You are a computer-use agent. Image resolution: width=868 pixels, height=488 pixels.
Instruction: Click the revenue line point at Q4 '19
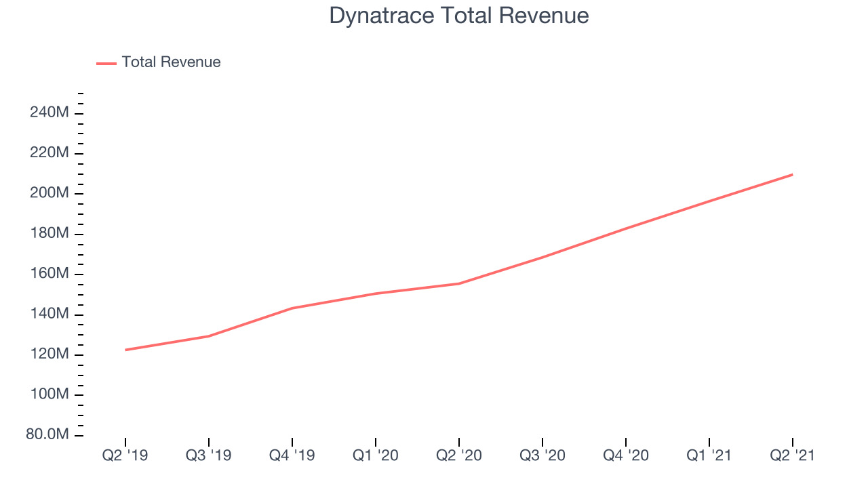(x=292, y=308)
